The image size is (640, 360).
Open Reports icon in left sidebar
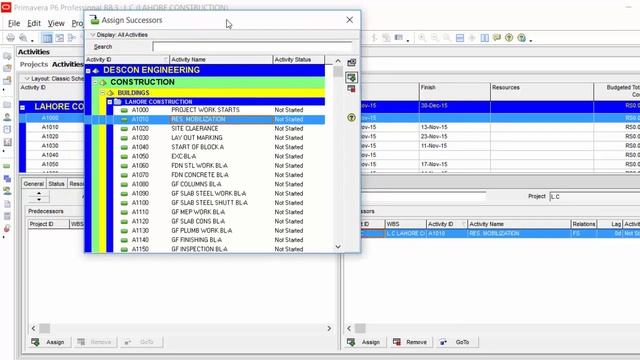[x=7, y=142]
